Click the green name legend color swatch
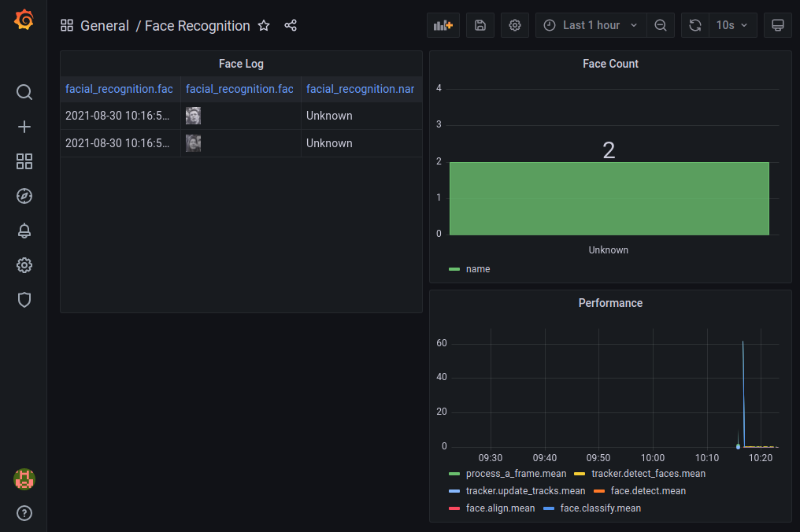The image size is (800, 532). (454, 269)
